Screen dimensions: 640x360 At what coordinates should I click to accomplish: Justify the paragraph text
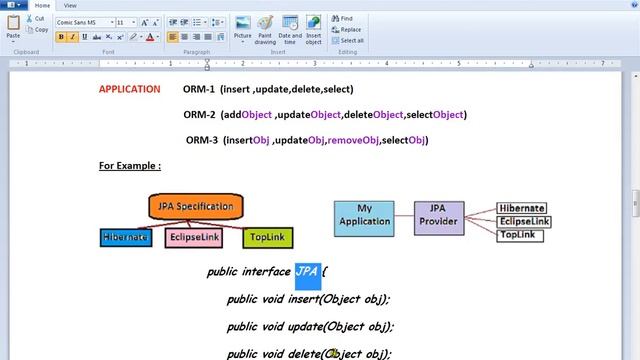[x=208, y=37]
